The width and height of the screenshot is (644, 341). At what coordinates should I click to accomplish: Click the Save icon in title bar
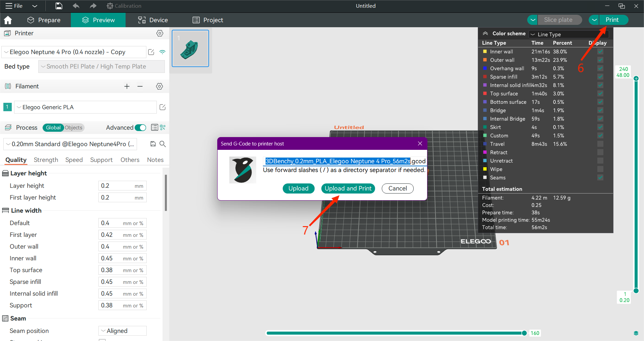pyautogui.click(x=59, y=6)
